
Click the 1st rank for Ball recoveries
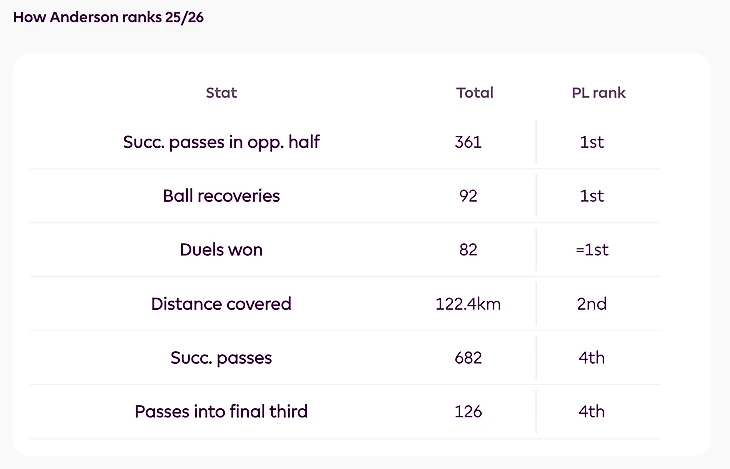point(592,196)
